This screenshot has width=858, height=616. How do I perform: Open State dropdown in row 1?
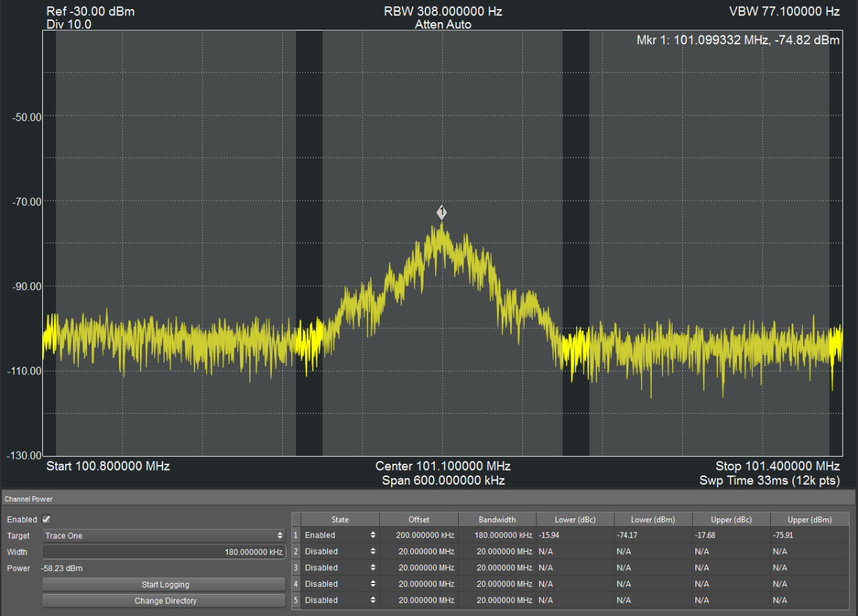(340, 535)
